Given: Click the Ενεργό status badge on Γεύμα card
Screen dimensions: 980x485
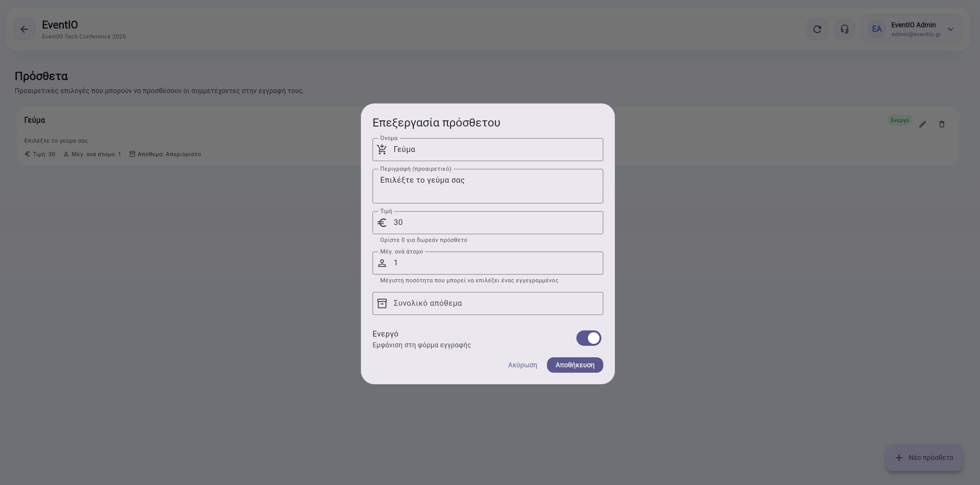Looking at the screenshot, I should pos(900,120).
